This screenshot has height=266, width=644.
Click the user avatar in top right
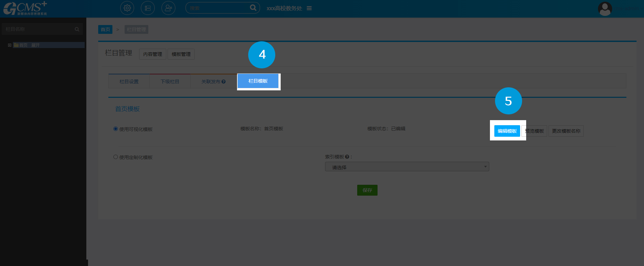point(605,9)
